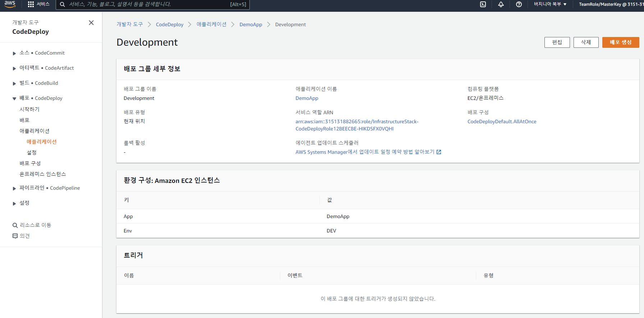Click the EC2/온프레미스 compute platform value

486,98
